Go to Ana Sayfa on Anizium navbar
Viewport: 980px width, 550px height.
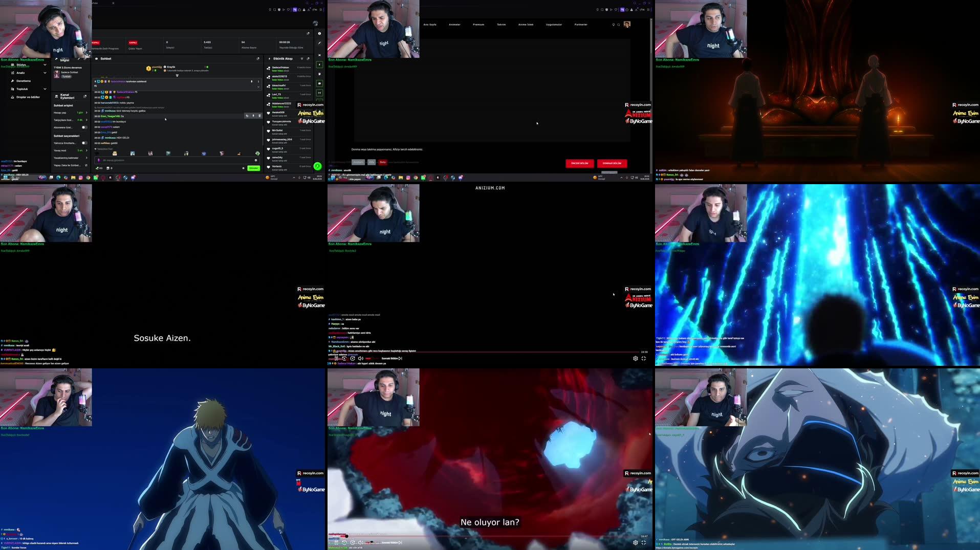tap(430, 25)
